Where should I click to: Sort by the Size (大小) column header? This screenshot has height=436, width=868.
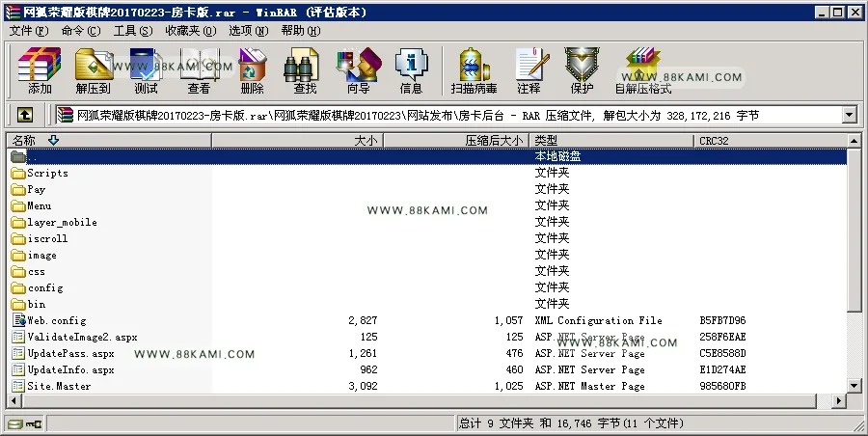(297, 141)
